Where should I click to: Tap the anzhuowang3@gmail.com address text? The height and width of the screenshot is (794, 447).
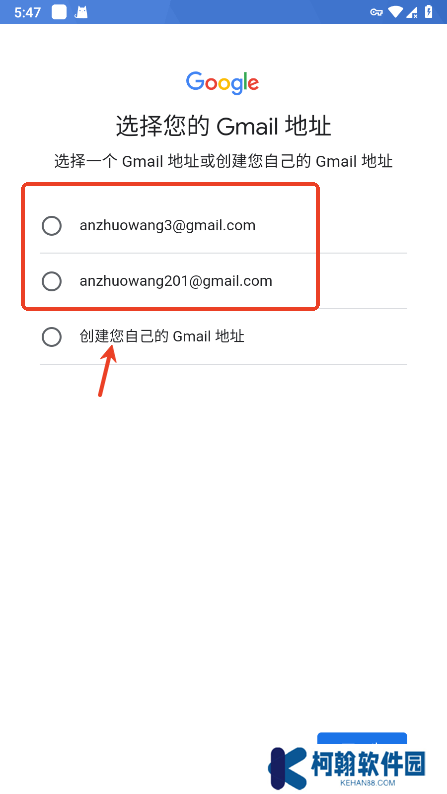point(167,225)
